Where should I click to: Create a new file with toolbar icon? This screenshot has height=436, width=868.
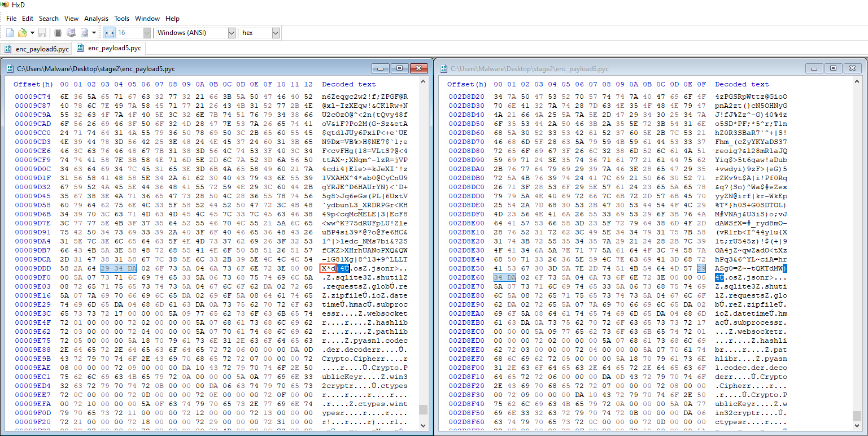(10, 33)
